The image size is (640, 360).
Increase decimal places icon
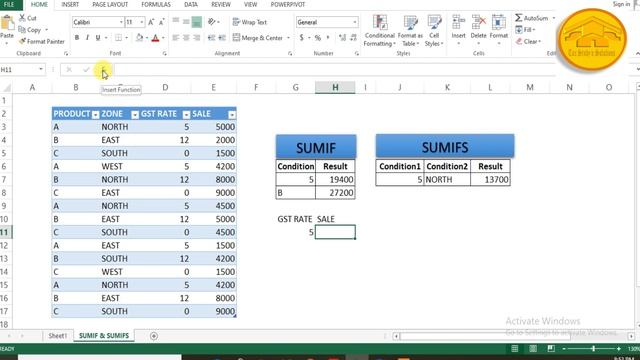342,38
